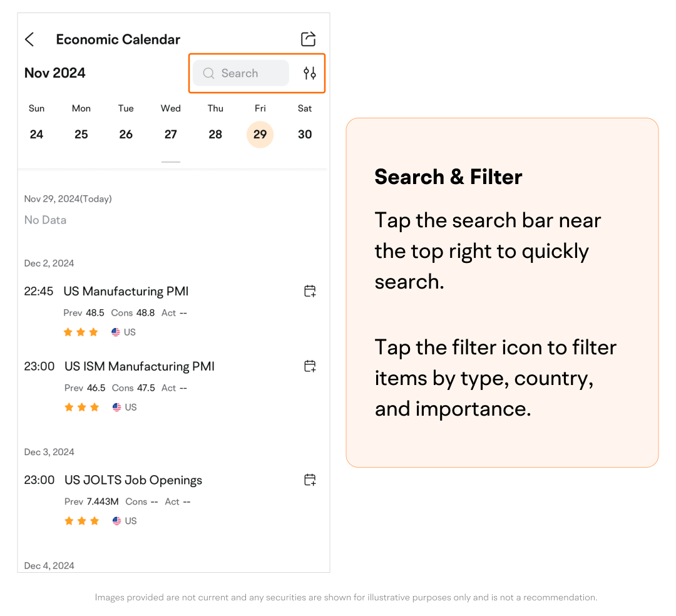
Task: Select Monday 25 in week strip
Action: (81, 134)
